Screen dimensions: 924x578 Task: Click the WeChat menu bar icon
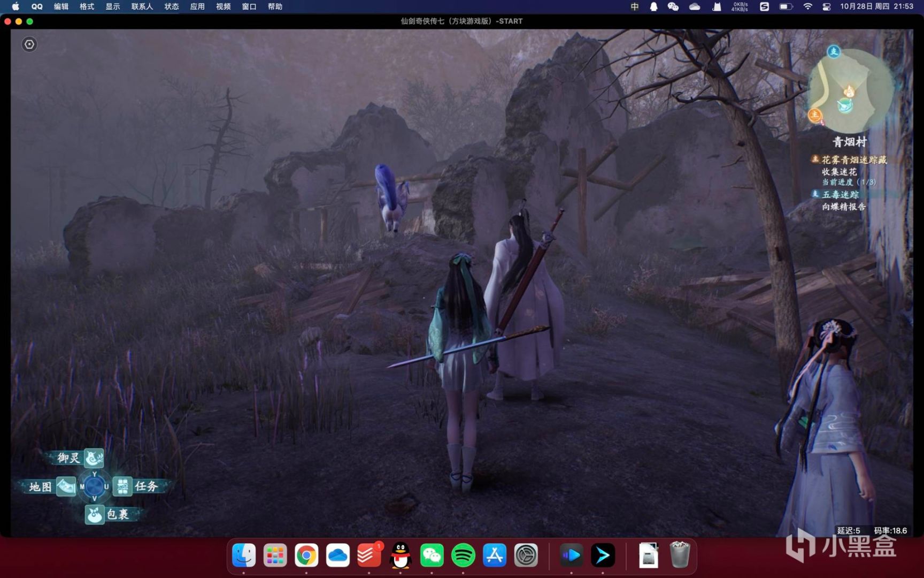673,6
